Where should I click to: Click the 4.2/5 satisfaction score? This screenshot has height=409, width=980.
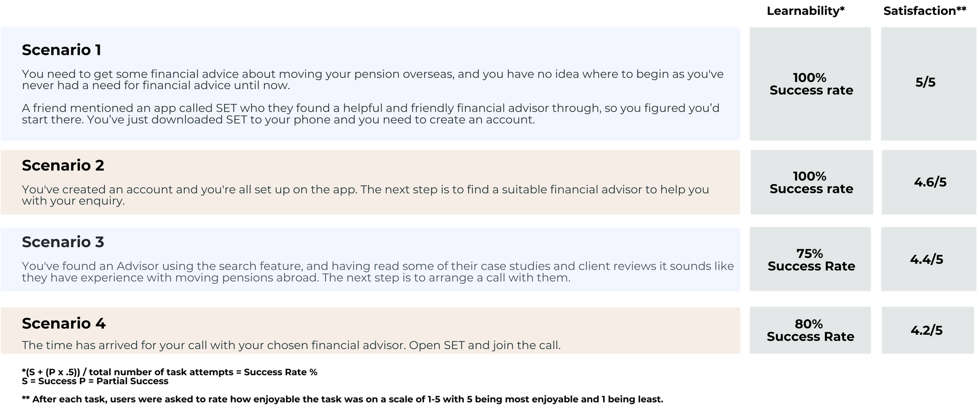(926, 330)
